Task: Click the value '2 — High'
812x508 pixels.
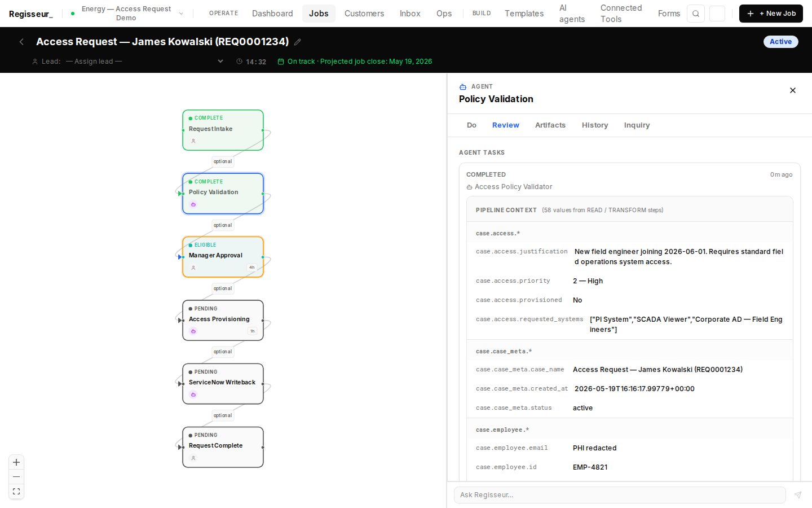Action: tap(588, 281)
